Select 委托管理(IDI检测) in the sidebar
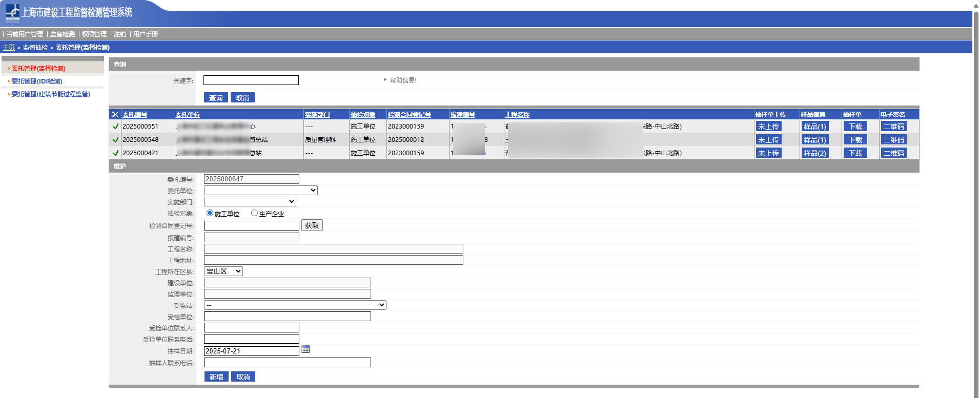 37,81
